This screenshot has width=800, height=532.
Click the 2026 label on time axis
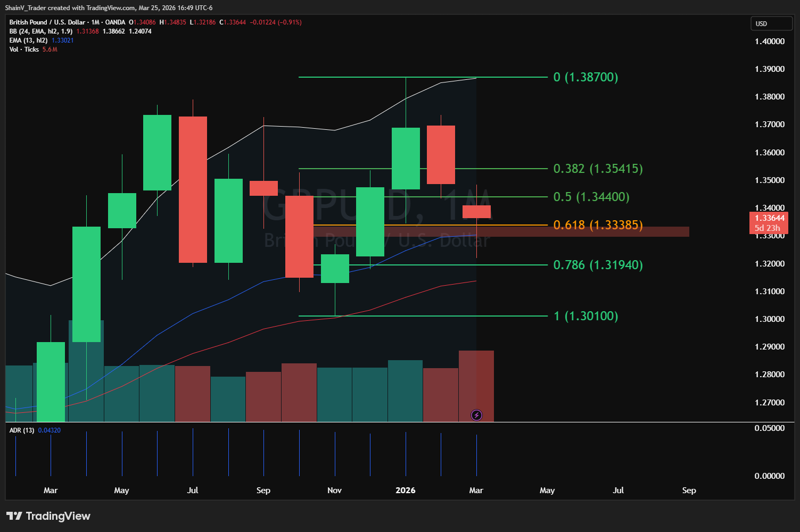(405, 491)
